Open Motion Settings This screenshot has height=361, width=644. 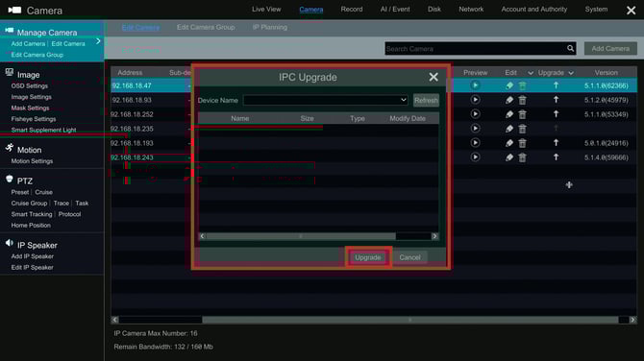click(x=32, y=161)
